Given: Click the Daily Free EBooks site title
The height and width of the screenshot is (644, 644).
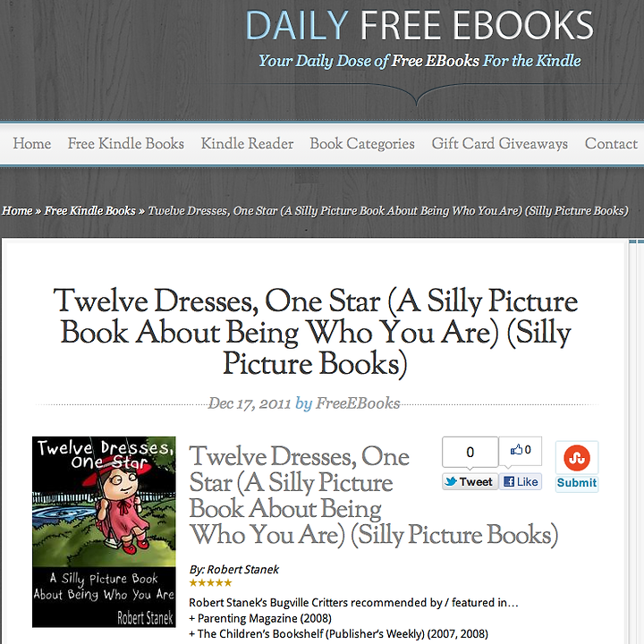Looking at the screenshot, I should pyautogui.click(x=419, y=25).
